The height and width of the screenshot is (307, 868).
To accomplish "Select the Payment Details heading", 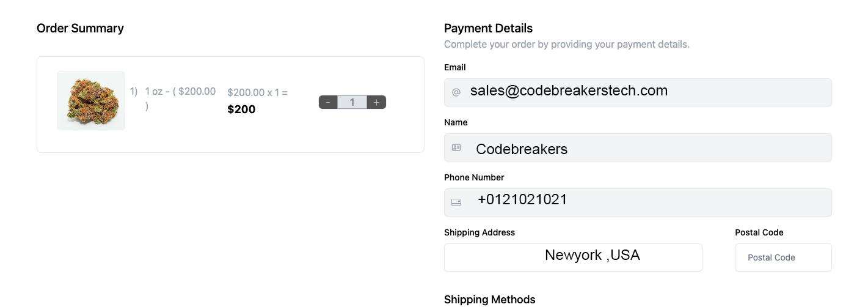I will (488, 28).
